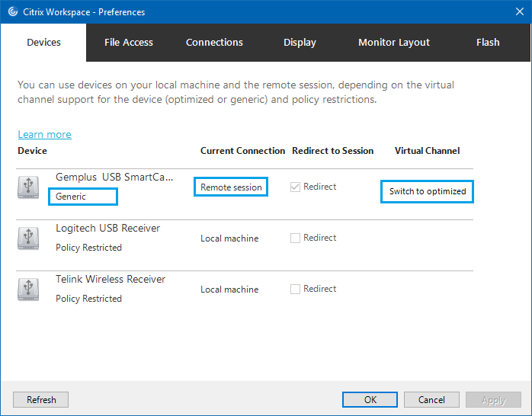
Task: Toggle Redirect checkbox for Gemplus SmartCard
Action: 296,187
